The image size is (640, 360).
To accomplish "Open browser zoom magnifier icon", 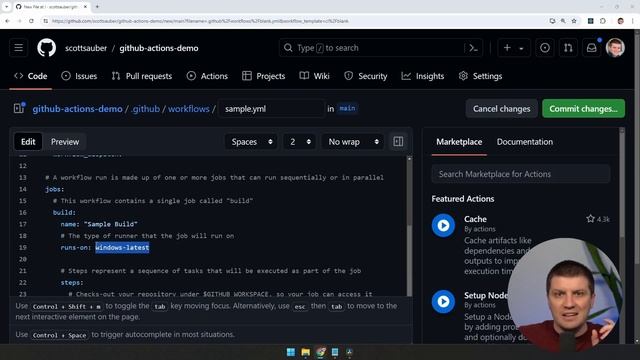I will coord(563,21).
